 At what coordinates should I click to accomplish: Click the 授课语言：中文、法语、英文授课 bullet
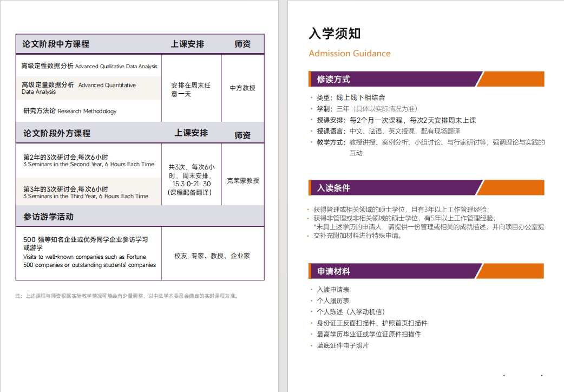point(389,132)
